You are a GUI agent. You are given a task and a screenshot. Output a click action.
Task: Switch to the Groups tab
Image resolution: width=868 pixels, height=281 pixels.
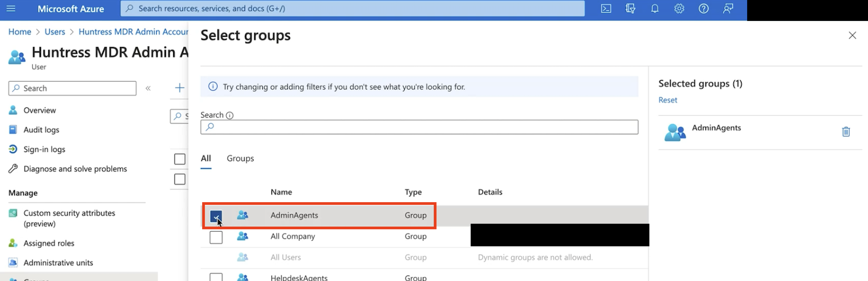pyautogui.click(x=240, y=158)
